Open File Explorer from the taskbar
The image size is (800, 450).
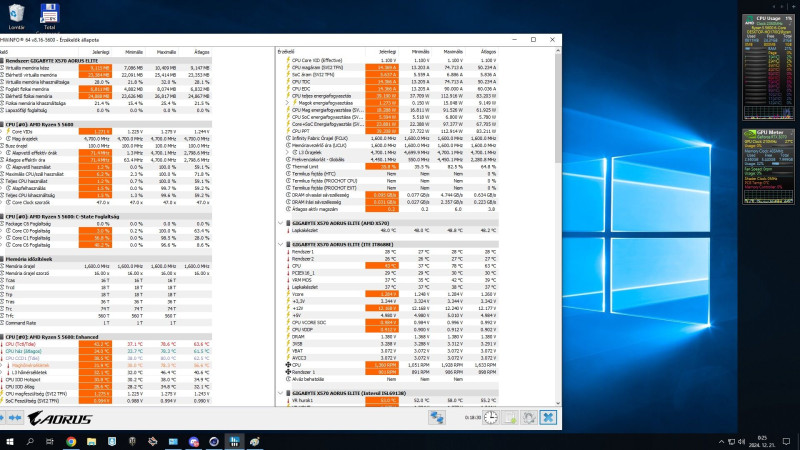(x=91, y=441)
